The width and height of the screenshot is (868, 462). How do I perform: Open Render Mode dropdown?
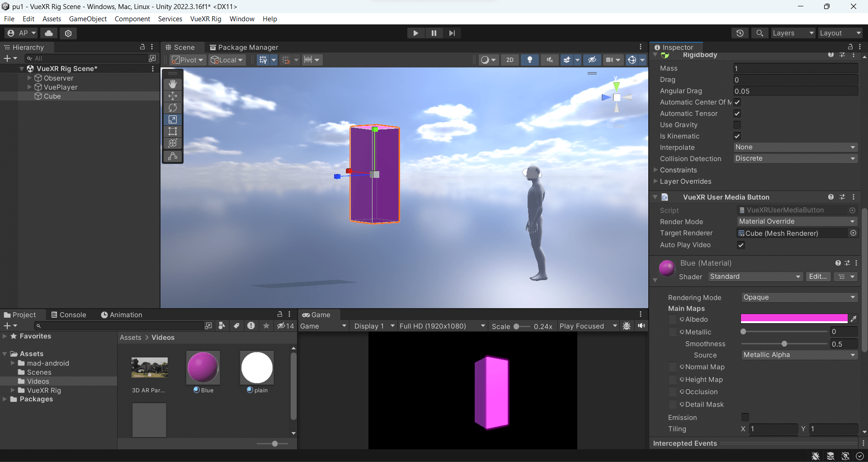(x=797, y=221)
